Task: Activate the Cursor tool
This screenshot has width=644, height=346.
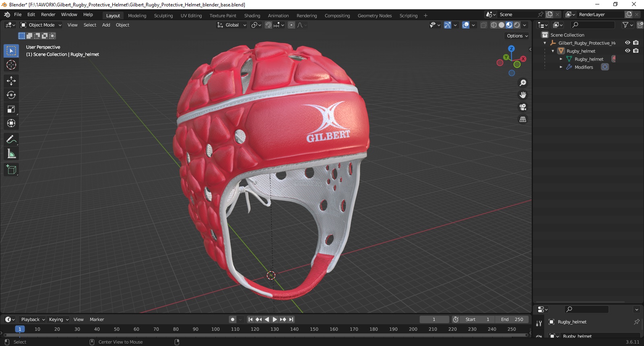Action: pyautogui.click(x=11, y=65)
